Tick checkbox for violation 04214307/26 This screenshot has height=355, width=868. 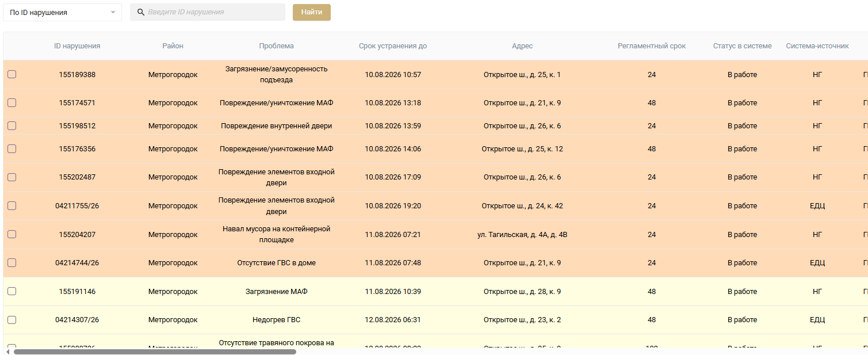click(x=12, y=320)
